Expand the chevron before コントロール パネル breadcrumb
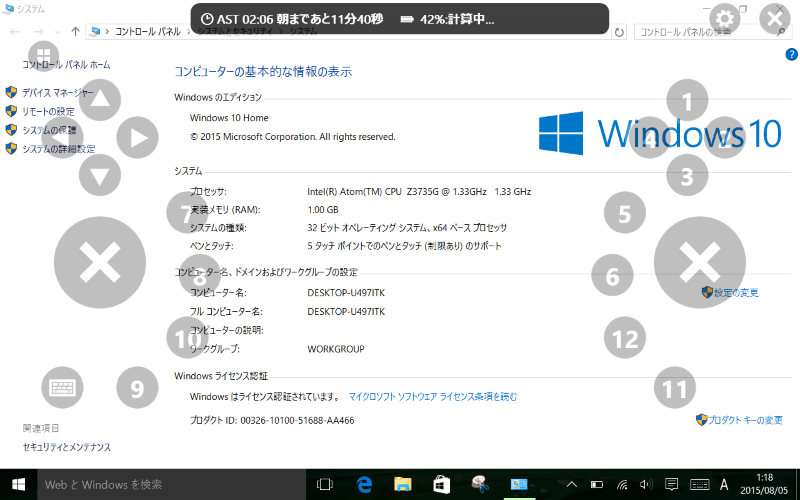 (x=108, y=32)
